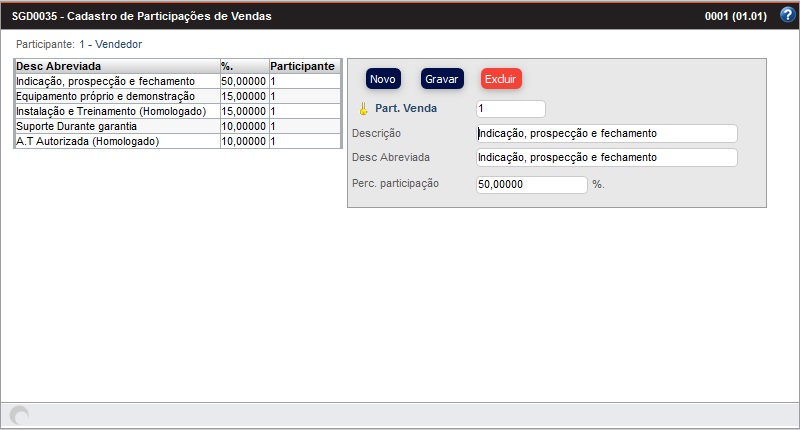Click the '%.' column header
The image size is (800, 430).
(x=243, y=66)
